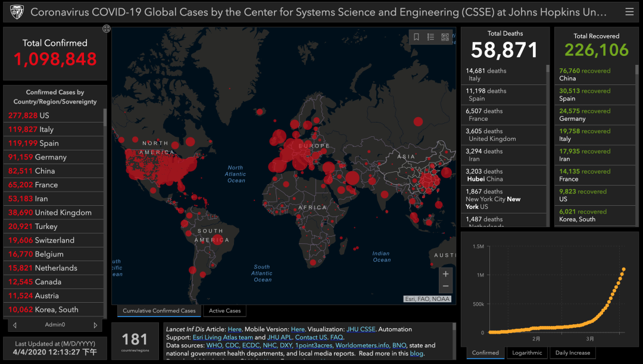Open the BNO data source link
This screenshot has height=364, width=643.
pyautogui.click(x=399, y=346)
